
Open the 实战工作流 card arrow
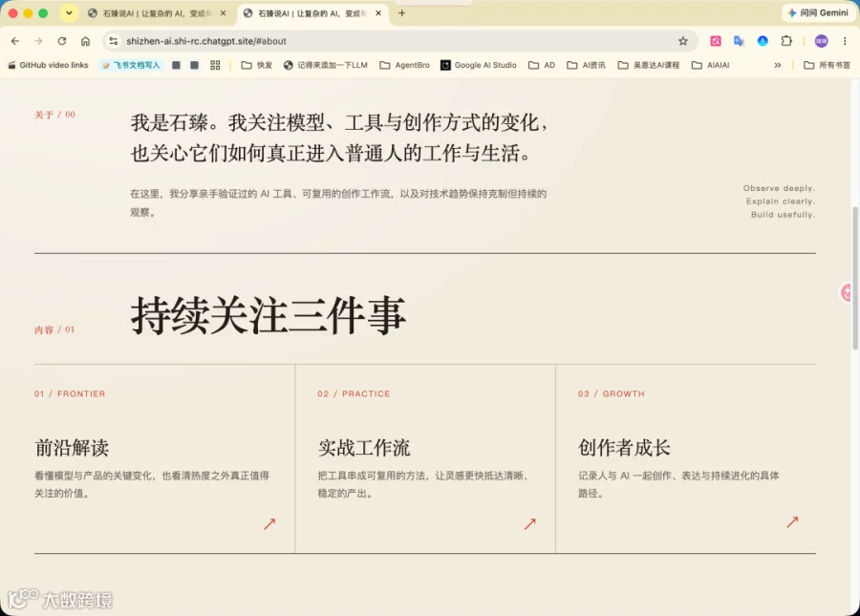[529, 524]
